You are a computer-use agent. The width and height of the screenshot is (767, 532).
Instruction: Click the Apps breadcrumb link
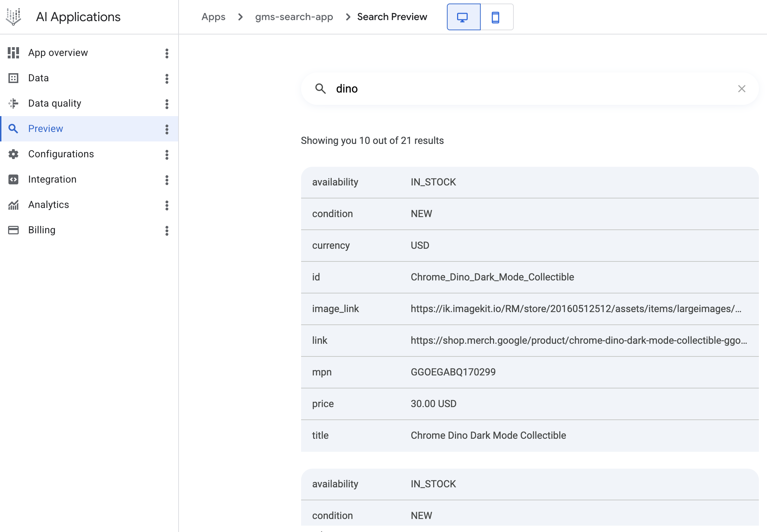(213, 17)
